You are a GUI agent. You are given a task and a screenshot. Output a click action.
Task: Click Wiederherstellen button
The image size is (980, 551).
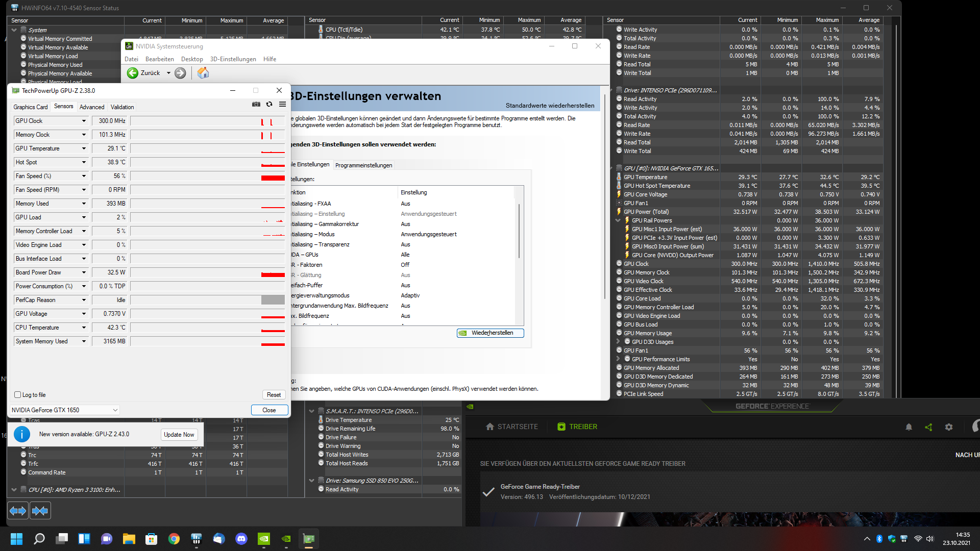[491, 333]
